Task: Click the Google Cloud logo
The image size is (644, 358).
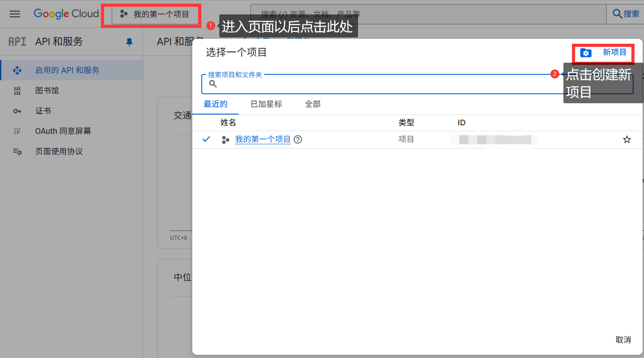Action: point(66,14)
